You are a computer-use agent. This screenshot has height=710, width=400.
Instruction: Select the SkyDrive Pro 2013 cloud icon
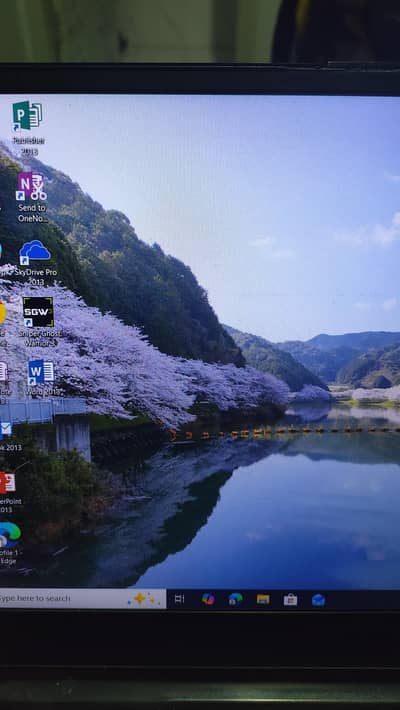(35, 263)
